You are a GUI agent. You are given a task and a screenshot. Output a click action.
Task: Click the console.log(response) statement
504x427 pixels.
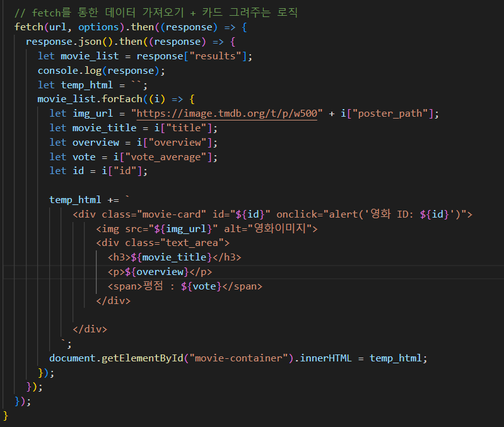click(x=101, y=71)
